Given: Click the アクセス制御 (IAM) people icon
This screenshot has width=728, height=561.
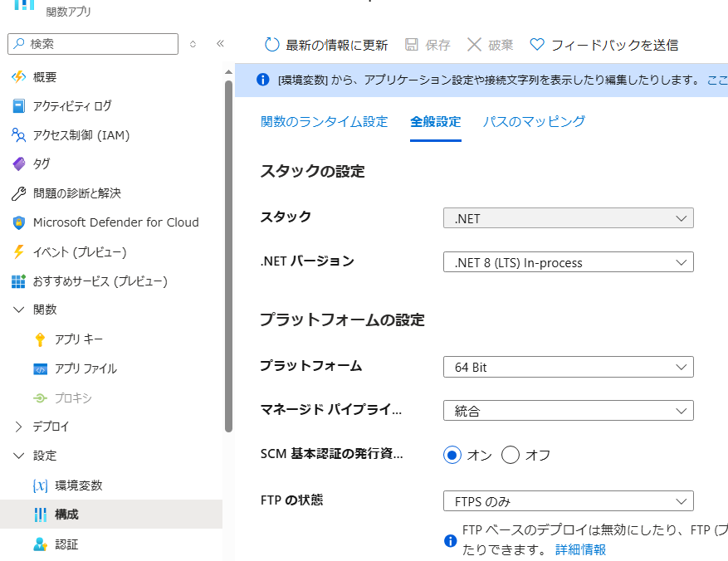Looking at the screenshot, I should click(18, 135).
